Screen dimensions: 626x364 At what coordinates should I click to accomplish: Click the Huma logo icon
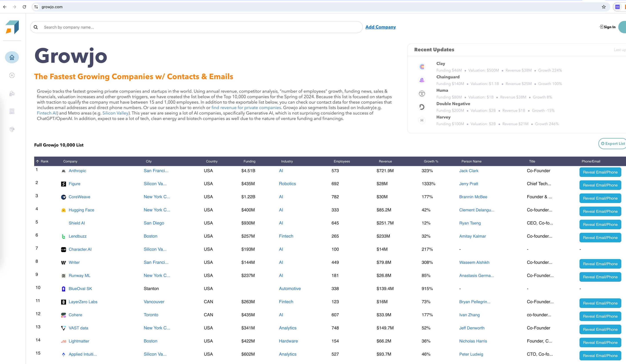tap(422, 94)
